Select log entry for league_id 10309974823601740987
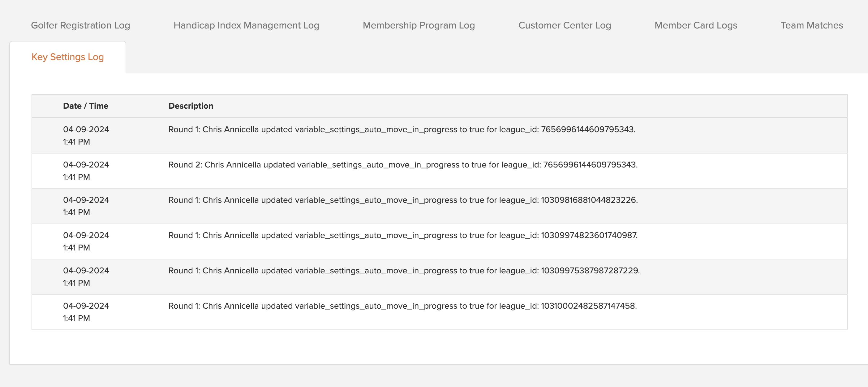Screen dimensions: 868x387 (439, 242)
